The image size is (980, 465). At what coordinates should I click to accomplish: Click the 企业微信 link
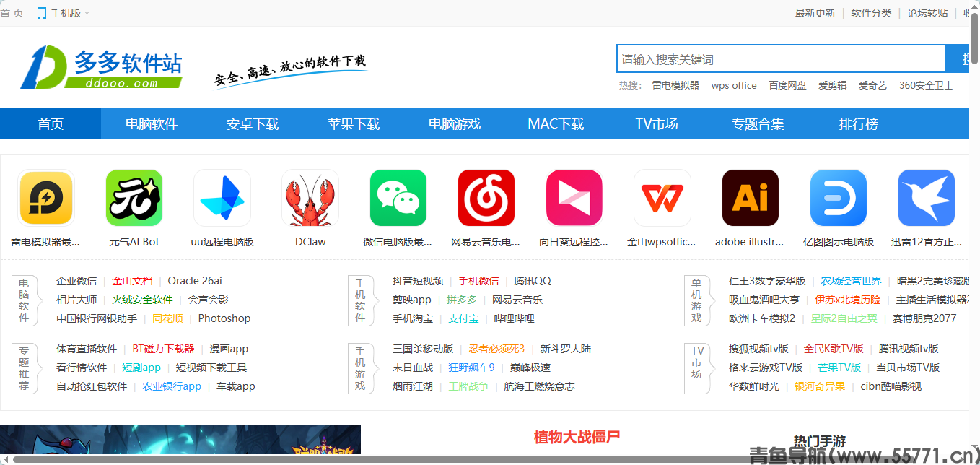tap(76, 281)
